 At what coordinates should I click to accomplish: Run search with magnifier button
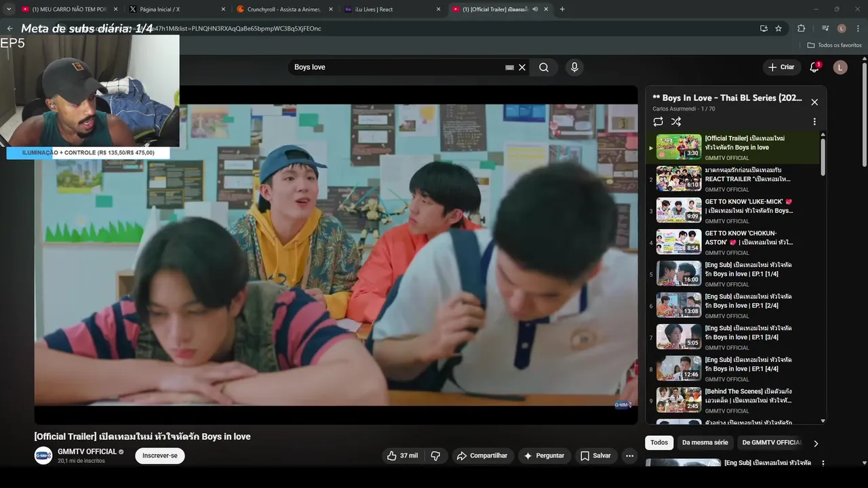[x=544, y=67]
